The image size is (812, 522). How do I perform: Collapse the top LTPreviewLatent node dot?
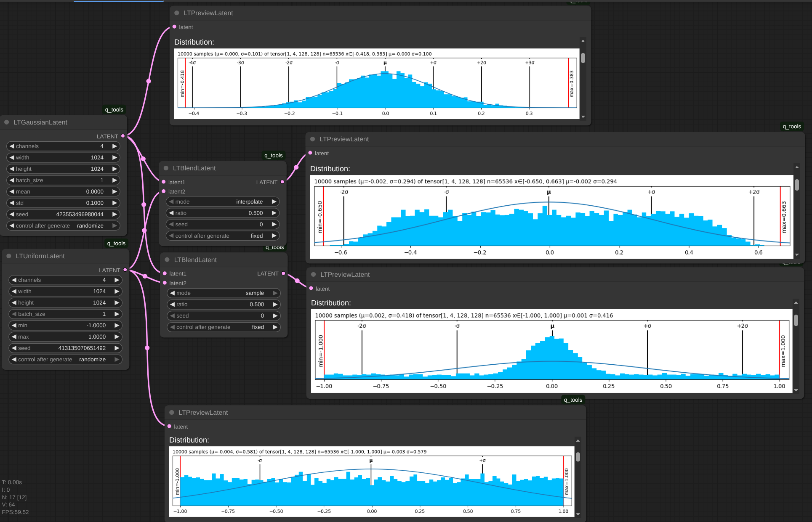[x=177, y=13]
